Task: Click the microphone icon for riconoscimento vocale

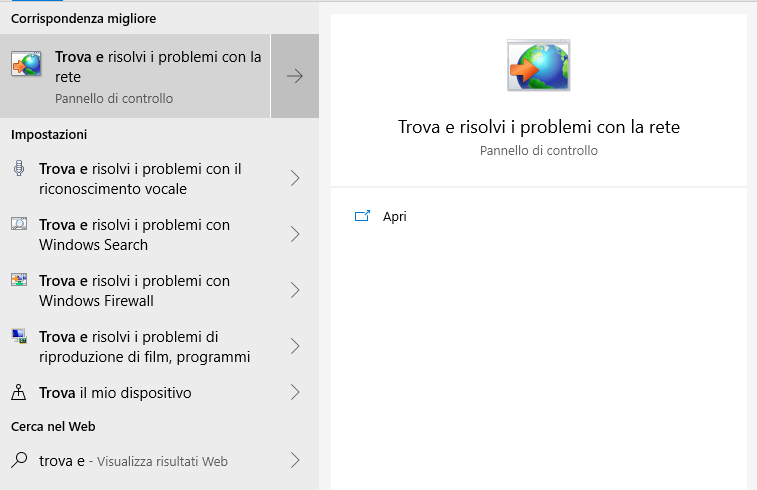Action: pyautogui.click(x=19, y=168)
